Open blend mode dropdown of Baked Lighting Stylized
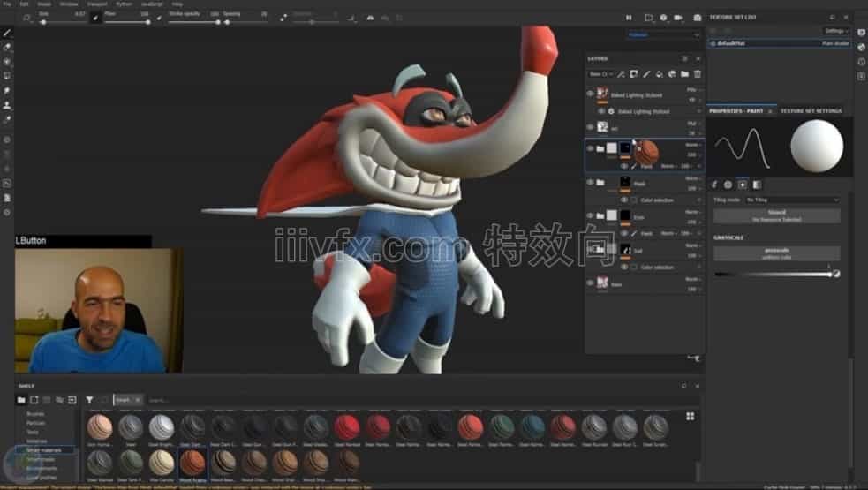This screenshot has width=868, height=490. pos(693,90)
